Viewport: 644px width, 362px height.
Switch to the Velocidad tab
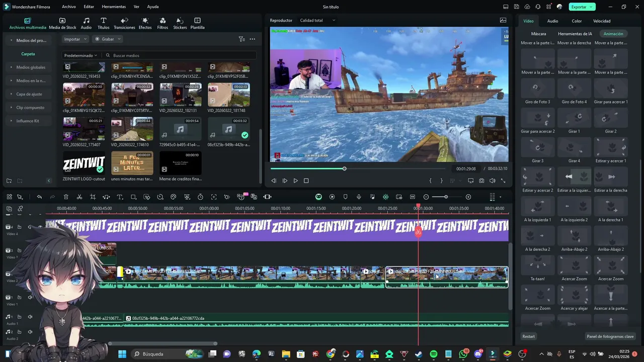tap(602, 21)
